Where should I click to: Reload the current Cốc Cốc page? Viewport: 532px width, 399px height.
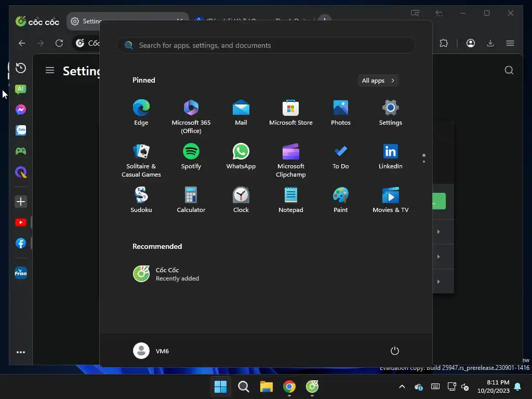pos(59,43)
